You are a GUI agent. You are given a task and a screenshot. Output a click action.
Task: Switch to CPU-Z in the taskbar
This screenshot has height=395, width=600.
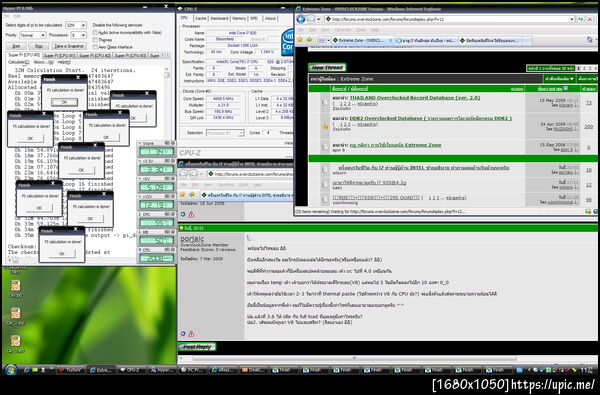[131, 370]
